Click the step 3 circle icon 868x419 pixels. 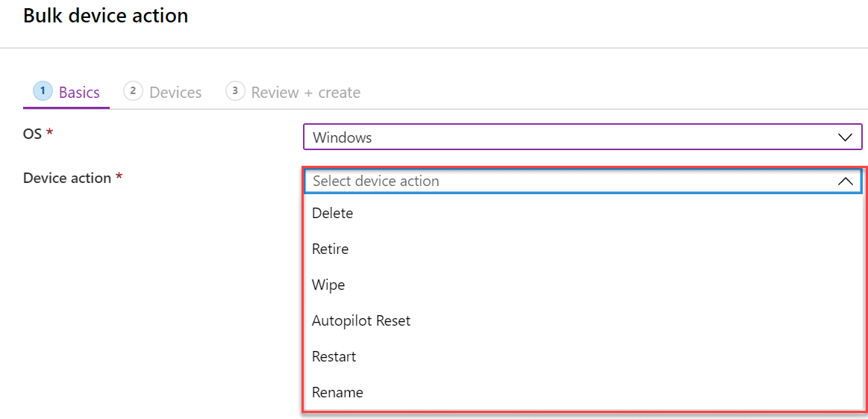[235, 91]
